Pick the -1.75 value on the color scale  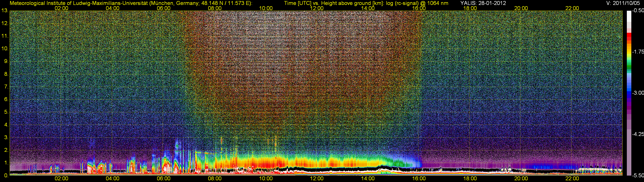pyautogui.click(x=638, y=52)
